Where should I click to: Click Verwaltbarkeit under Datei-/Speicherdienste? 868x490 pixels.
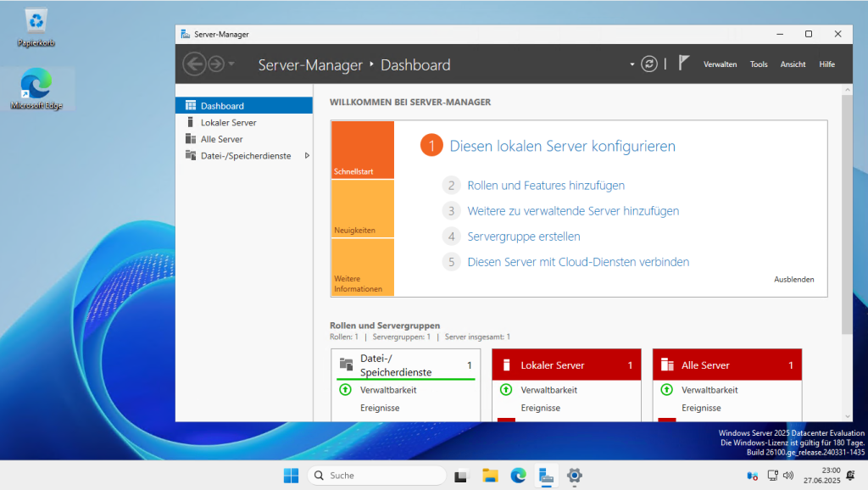pyautogui.click(x=388, y=390)
